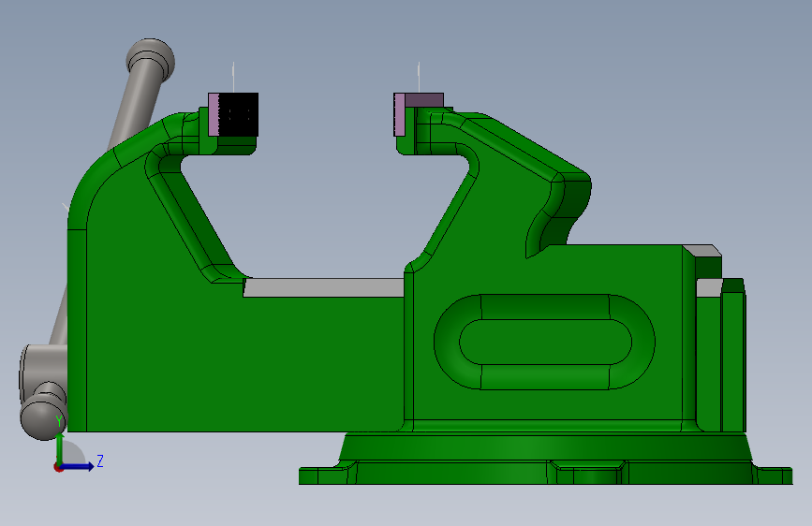Select the gray slide rail surface between the jaws

click(x=324, y=287)
